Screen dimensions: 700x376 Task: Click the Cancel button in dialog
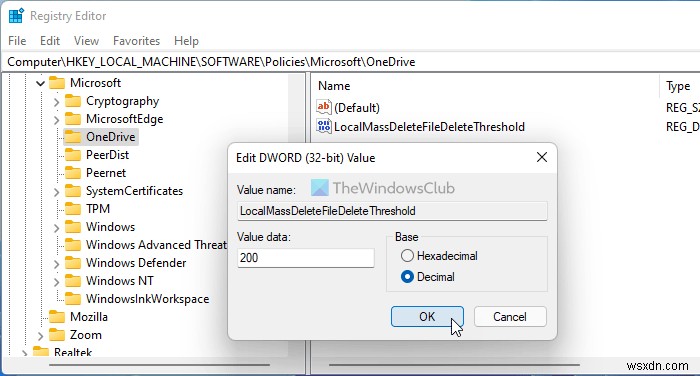tap(510, 317)
